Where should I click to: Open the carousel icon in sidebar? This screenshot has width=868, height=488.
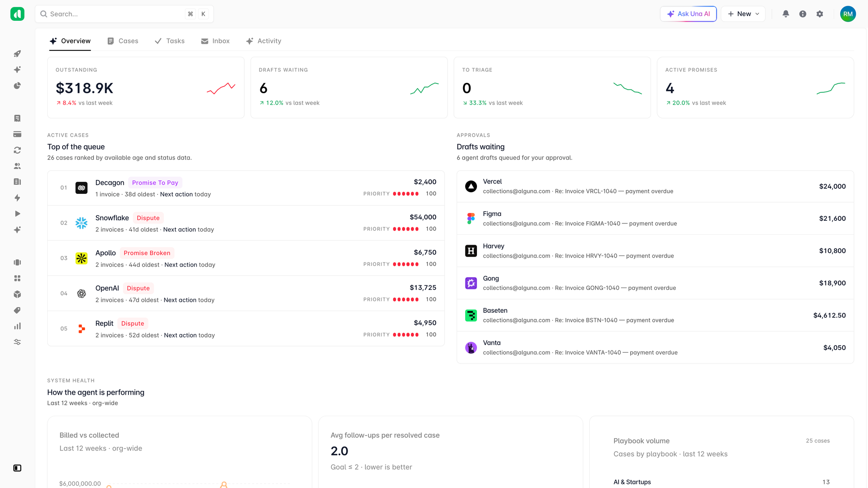coord(17,262)
